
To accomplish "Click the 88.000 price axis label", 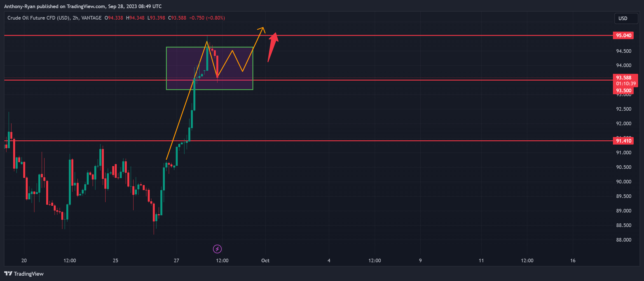I will (624, 240).
